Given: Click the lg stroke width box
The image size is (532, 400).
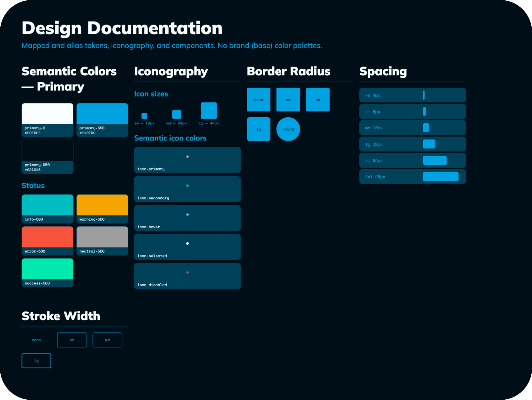Looking at the screenshot, I should pyautogui.click(x=36, y=361).
